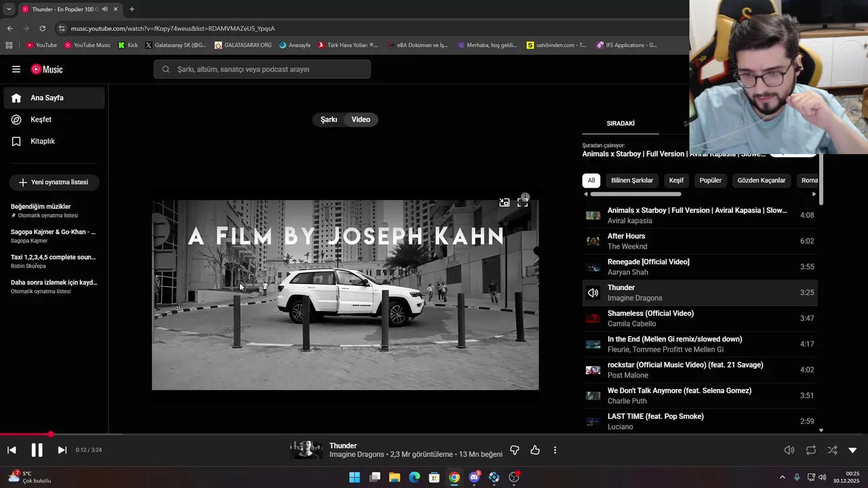Toggle shuffle mode
868x488 pixels.
click(x=832, y=450)
